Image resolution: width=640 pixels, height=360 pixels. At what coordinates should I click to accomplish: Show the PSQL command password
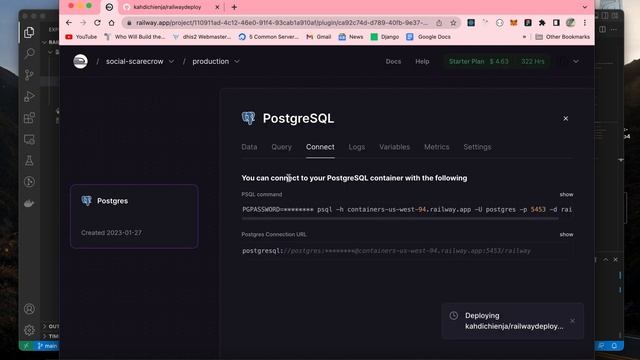(566, 194)
